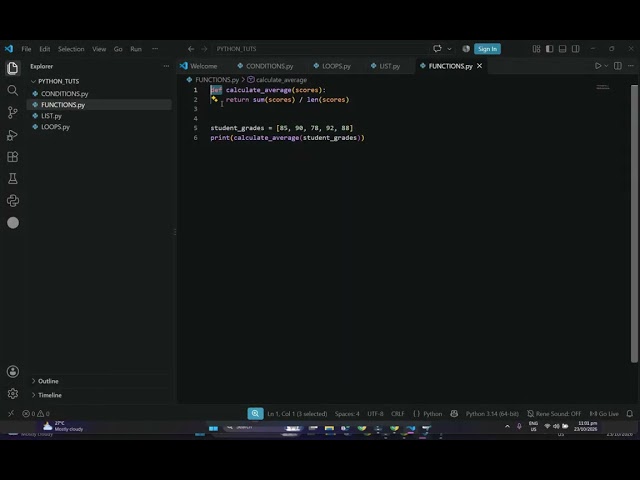Open Source Control view
This screenshot has height=480, width=640.
pos(13,112)
